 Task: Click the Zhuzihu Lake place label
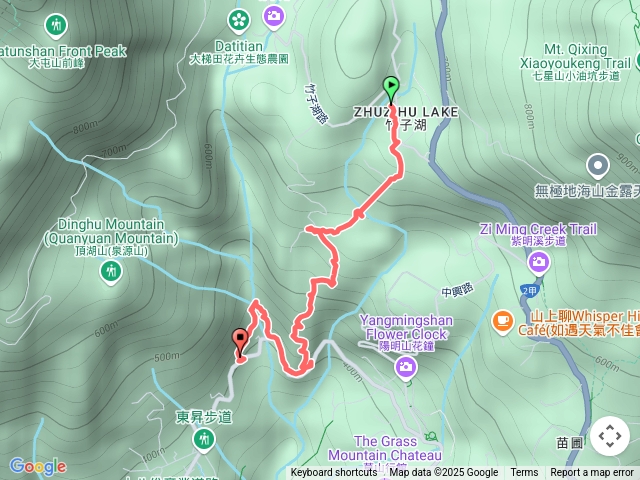(406, 118)
